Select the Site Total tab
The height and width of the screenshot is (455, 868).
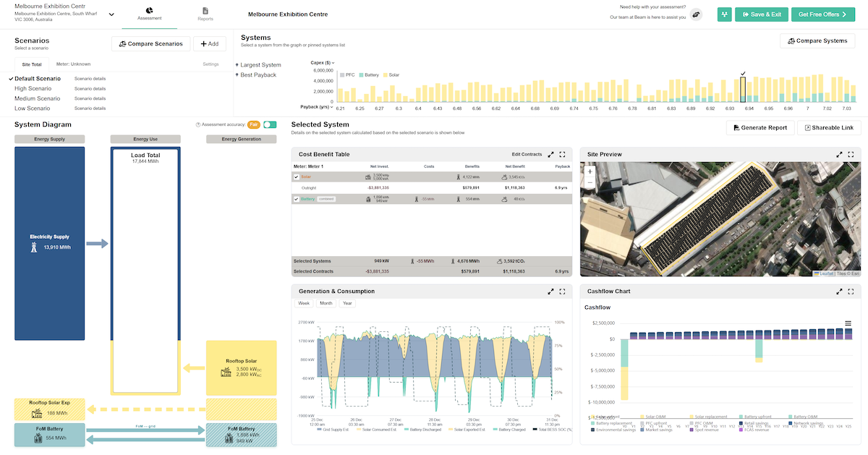32,64
